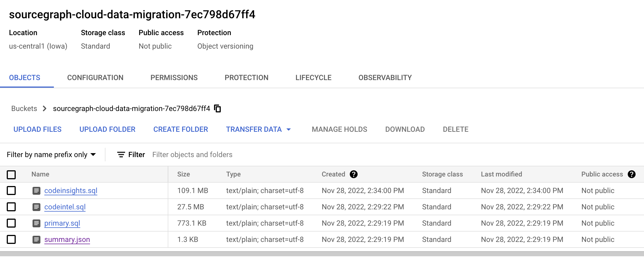Open the Transfer Data dropdown arrow

[289, 130]
